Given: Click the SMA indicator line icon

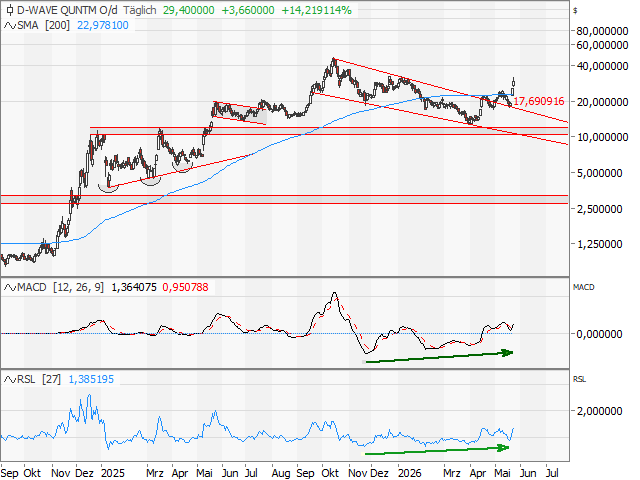Looking at the screenshot, I should click(x=10, y=26).
